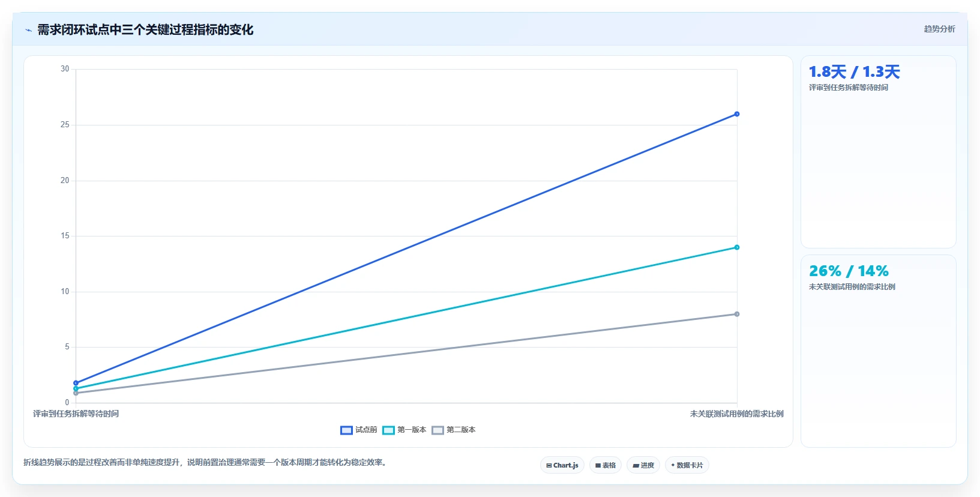The image size is (980, 497).
Task: Toggle the 第一版本 legend cyan swatch
Action: [x=388, y=430]
